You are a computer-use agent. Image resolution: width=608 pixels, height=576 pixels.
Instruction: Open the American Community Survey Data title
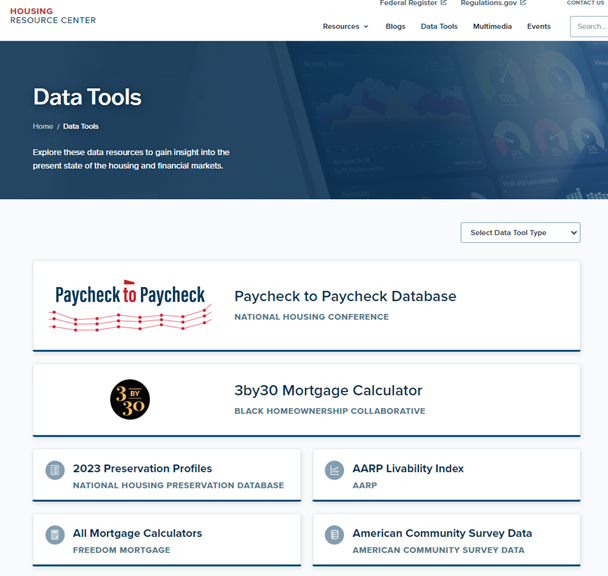[x=442, y=533]
